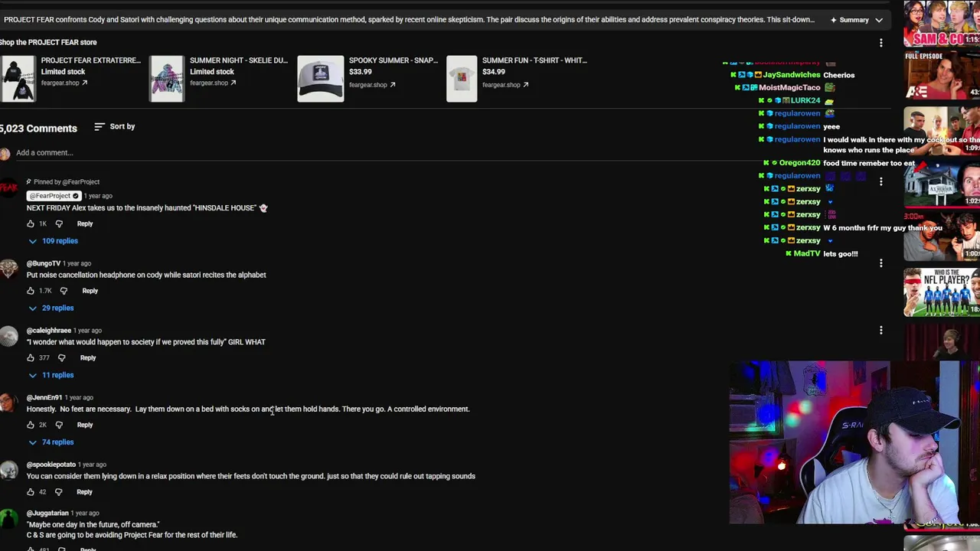980x551 pixels.
Task: Expand 29 replies under BungoTV comment
Action: pyautogui.click(x=51, y=308)
